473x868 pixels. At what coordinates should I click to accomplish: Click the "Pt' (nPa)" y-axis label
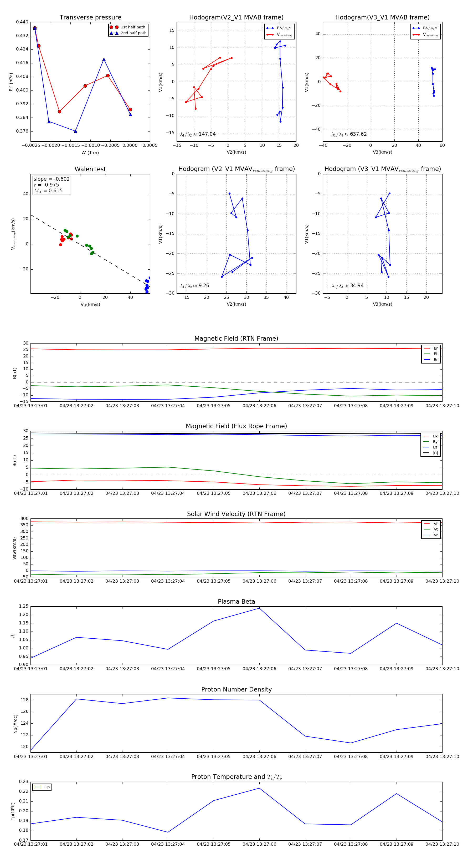(11, 82)
